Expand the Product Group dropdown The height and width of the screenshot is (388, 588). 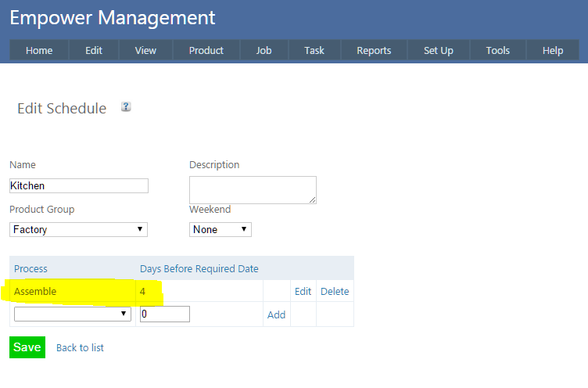[x=78, y=229]
